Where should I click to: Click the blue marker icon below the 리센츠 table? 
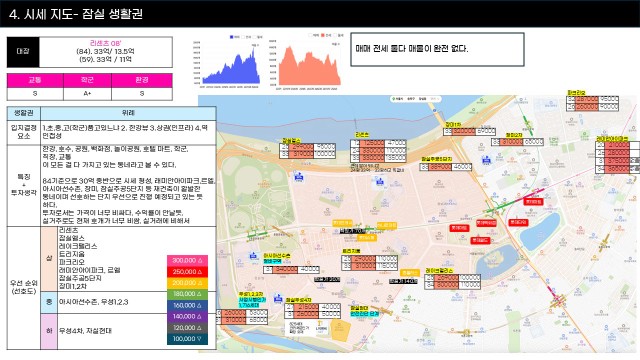(380, 181)
